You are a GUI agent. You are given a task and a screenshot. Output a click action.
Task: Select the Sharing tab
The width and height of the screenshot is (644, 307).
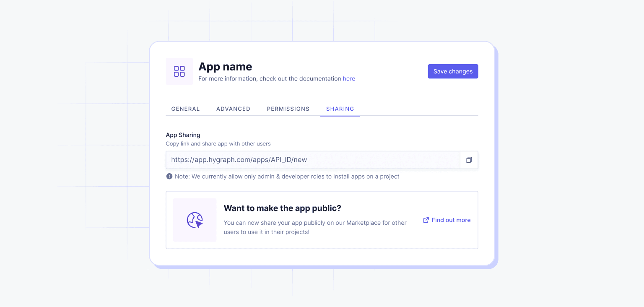(x=340, y=109)
